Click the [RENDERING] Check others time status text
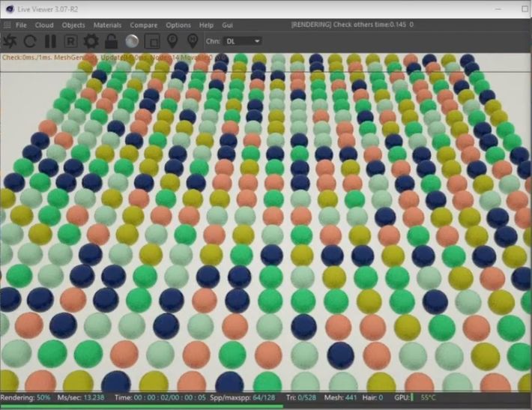The height and width of the screenshot is (410, 532). pos(352,25)
